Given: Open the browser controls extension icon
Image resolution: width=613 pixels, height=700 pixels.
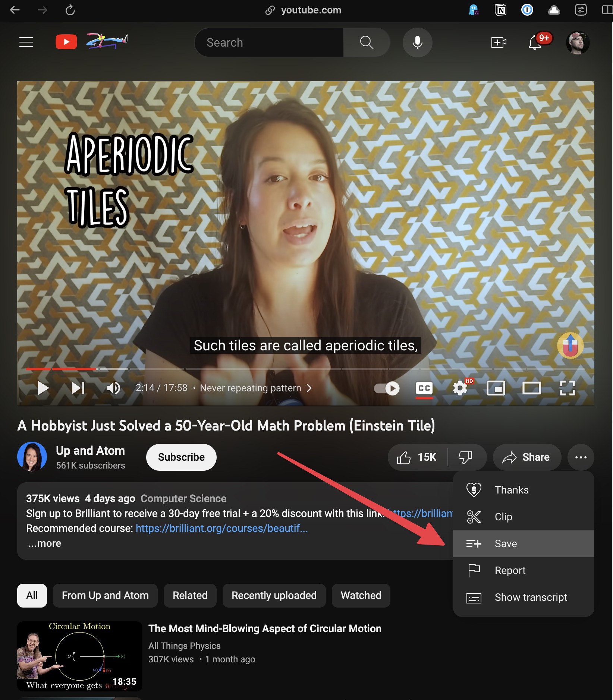Looking at the screenshot, I should [x=581, y=10].
